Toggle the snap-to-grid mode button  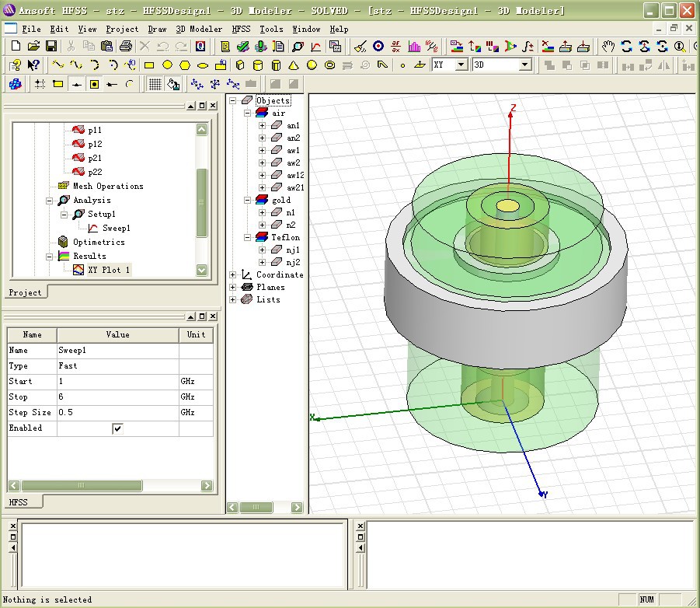40,84
